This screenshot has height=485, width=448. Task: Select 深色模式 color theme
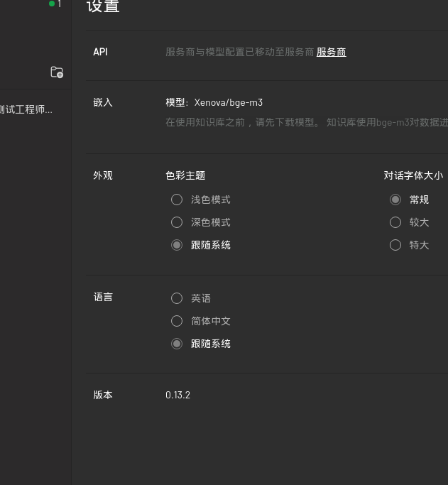[177, 222]
